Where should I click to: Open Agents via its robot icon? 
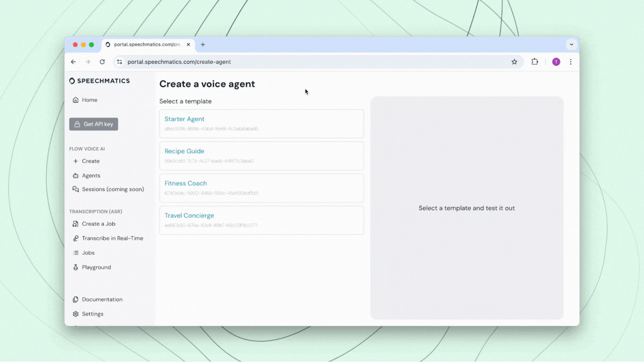pos(75,176)
